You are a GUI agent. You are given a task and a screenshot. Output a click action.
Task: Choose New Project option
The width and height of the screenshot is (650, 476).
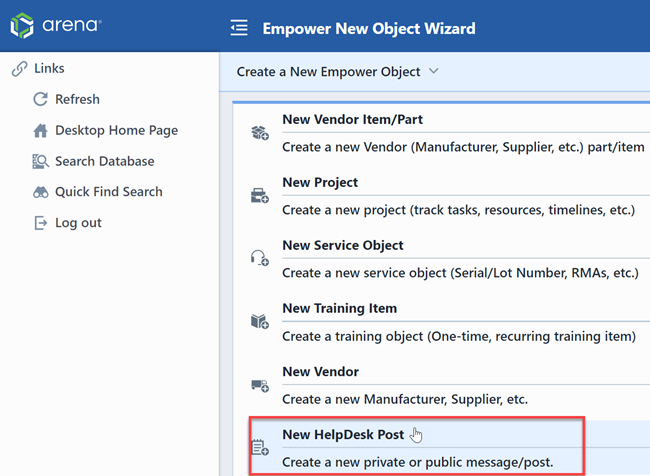point(320,182)
